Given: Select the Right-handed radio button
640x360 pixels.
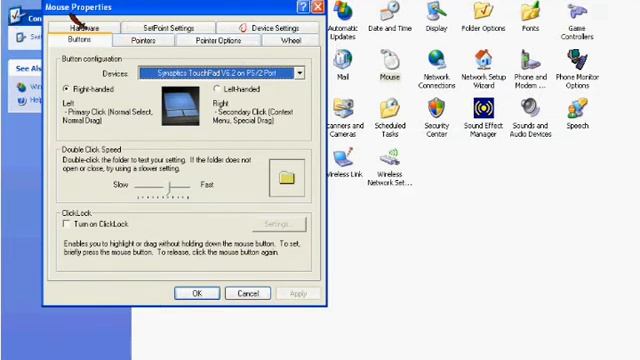Looking at the screenshot, I should point(66,89).
